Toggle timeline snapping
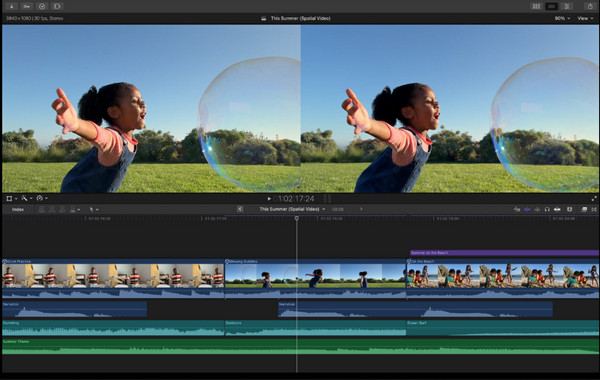Screen dimensions: 600x380 pos(557,209)
